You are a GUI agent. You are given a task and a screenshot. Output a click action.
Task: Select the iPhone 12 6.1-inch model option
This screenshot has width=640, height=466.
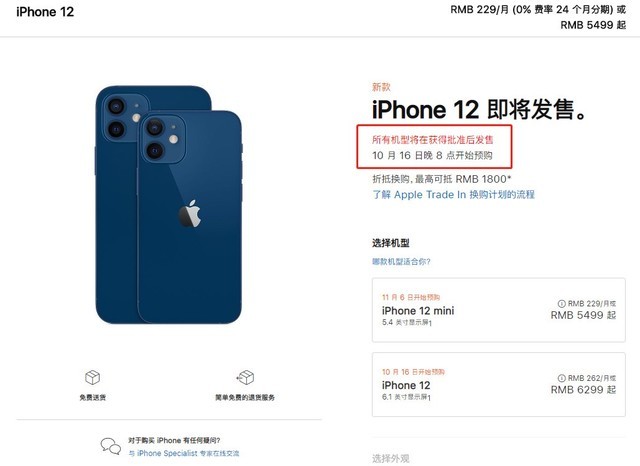(x=498, y=384)
